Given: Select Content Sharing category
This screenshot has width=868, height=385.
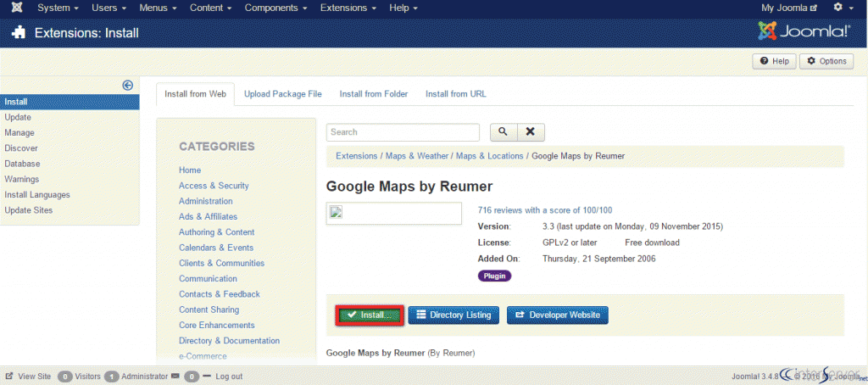Looking at the screenshot, I should [x=209, y=310].
